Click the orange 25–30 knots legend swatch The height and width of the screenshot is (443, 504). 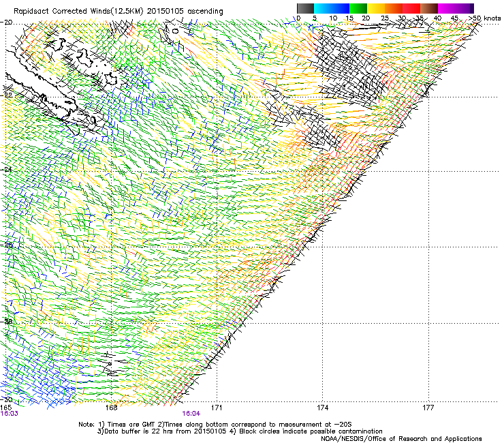coord(394,8)
